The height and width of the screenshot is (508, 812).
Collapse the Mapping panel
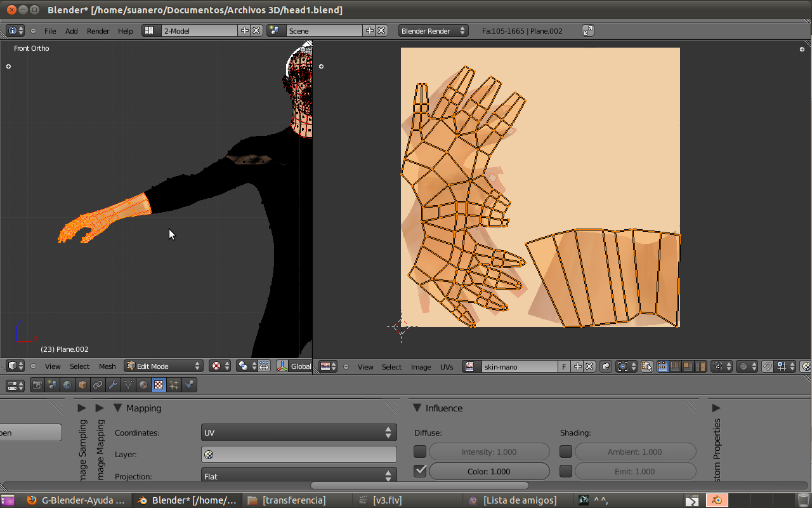tap(117, 408)
